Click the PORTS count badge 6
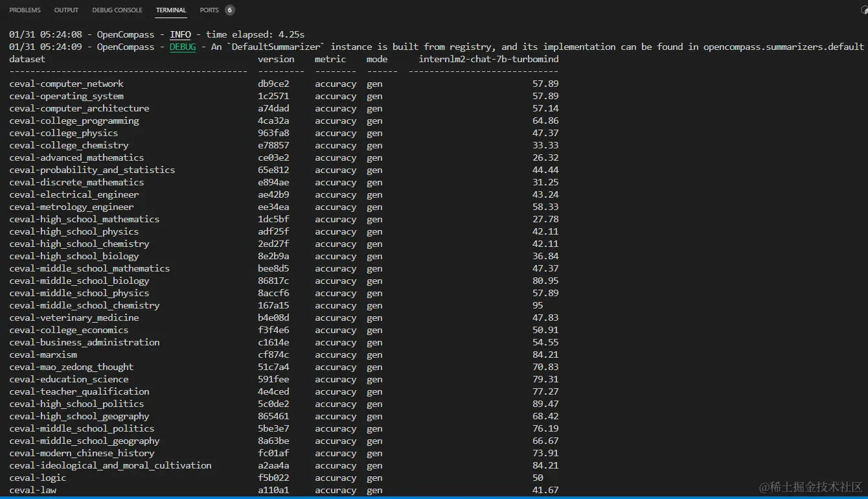 coord(230,10)
